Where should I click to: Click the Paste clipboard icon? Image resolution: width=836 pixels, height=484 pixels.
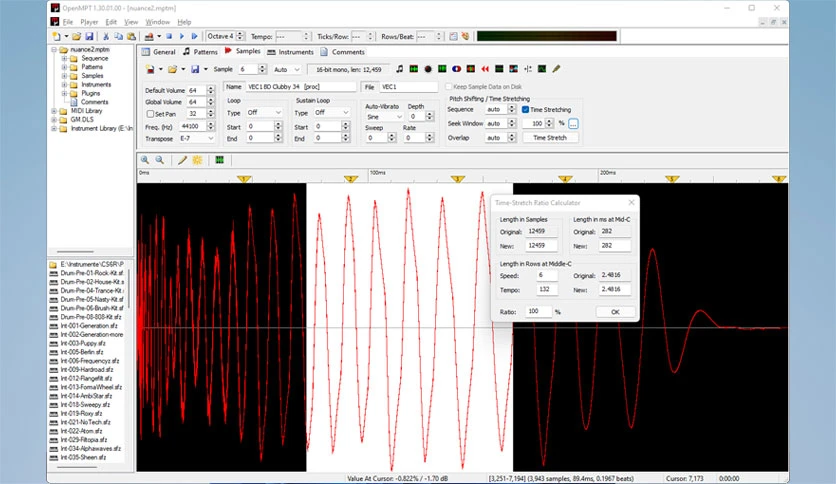(131, 36)
